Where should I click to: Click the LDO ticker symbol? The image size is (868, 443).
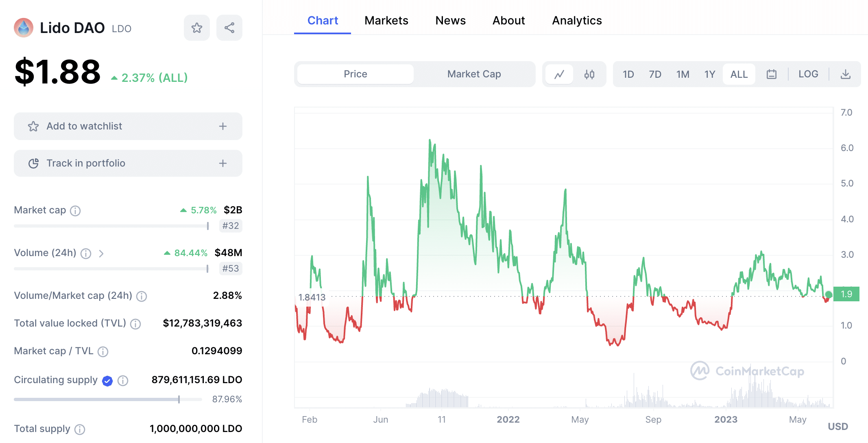click(122, 29)
